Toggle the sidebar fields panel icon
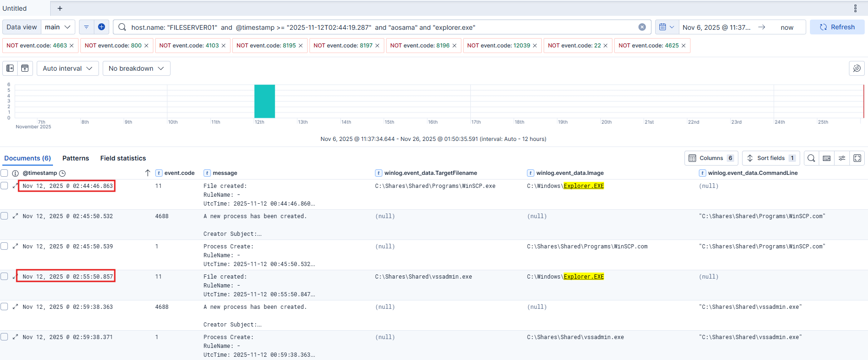The height and width of the screenshot is (360, 868). click(10, 68)
